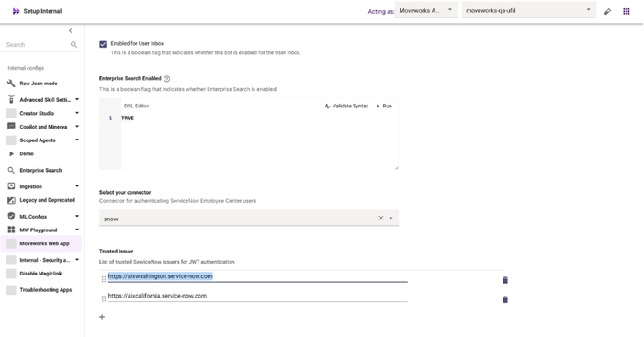
Task: Expand ML Configs section arrow
Action: (77, 217)
